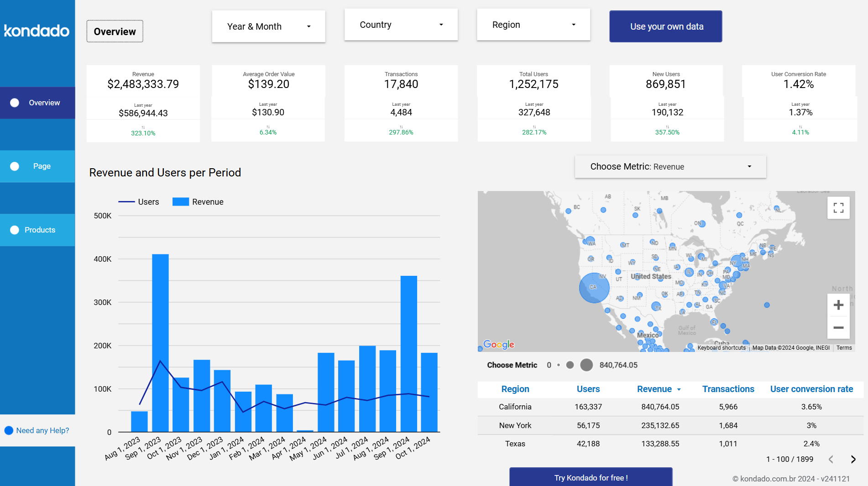Switch to the Products page in navigation
The width and height of the screenshot is (868, 486).
click(40, 230)
